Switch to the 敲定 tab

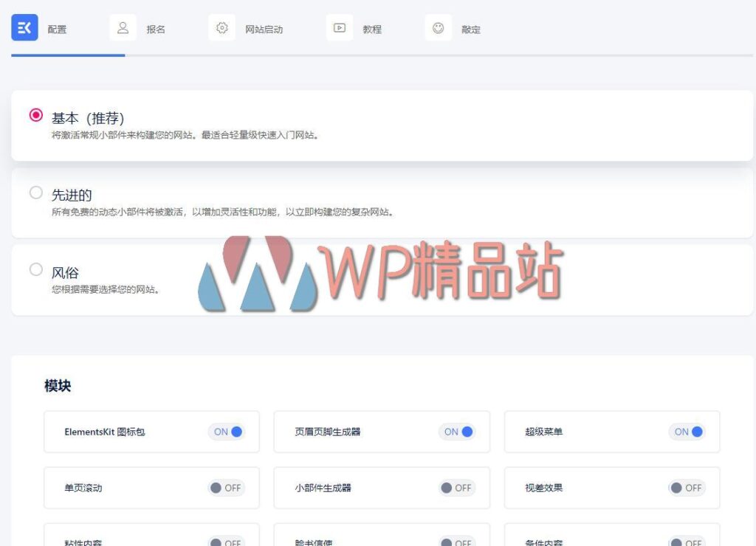(472, 30)
